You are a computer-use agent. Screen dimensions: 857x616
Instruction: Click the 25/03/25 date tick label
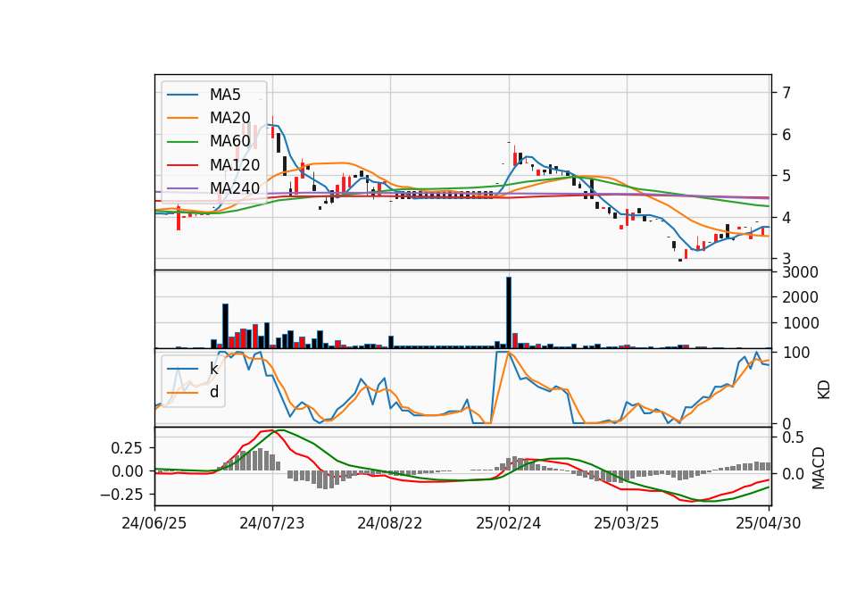tap(627, 523)
